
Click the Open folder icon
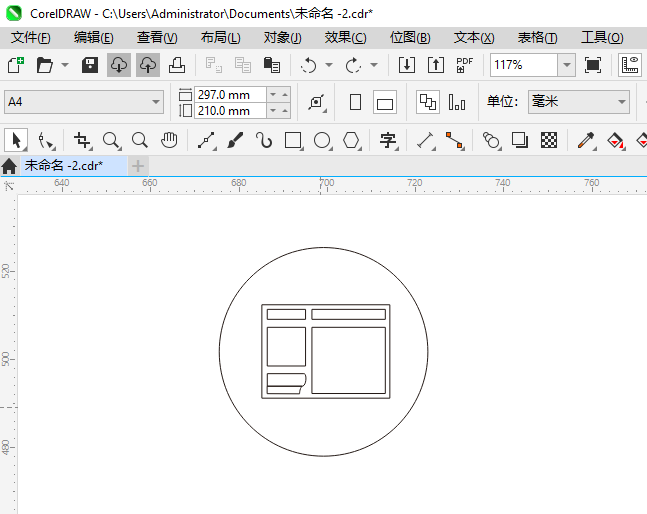(x=45, y=65)
